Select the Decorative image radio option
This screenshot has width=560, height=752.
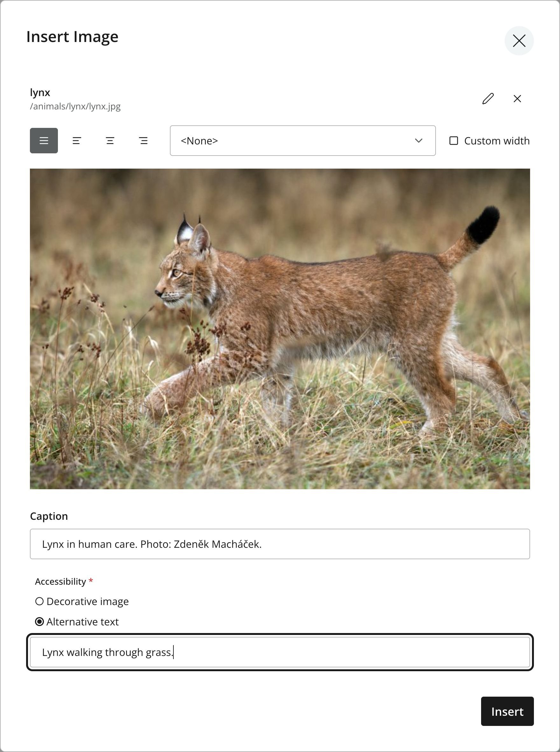point(40,602)
